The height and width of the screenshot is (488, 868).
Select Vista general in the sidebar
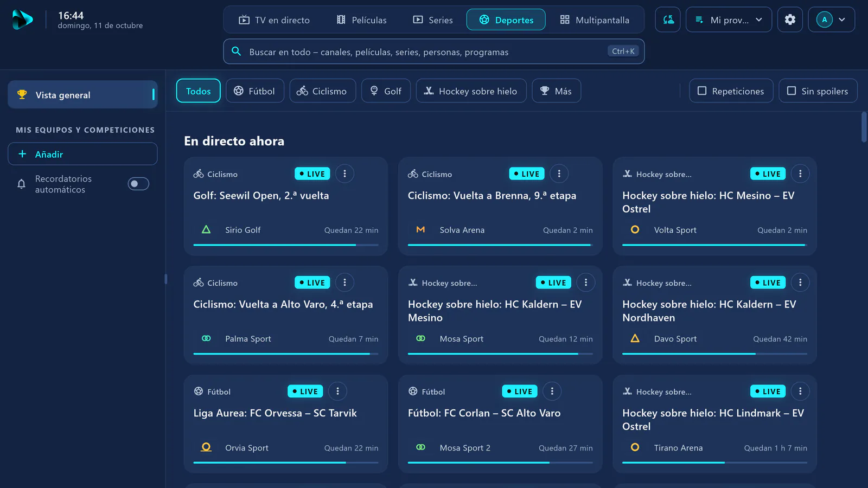[x=82, y=94]
